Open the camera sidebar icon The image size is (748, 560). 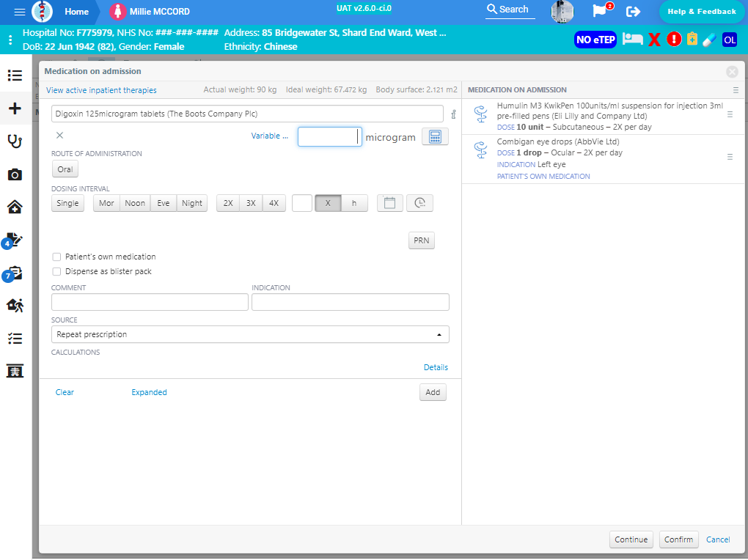coord(15,174)
